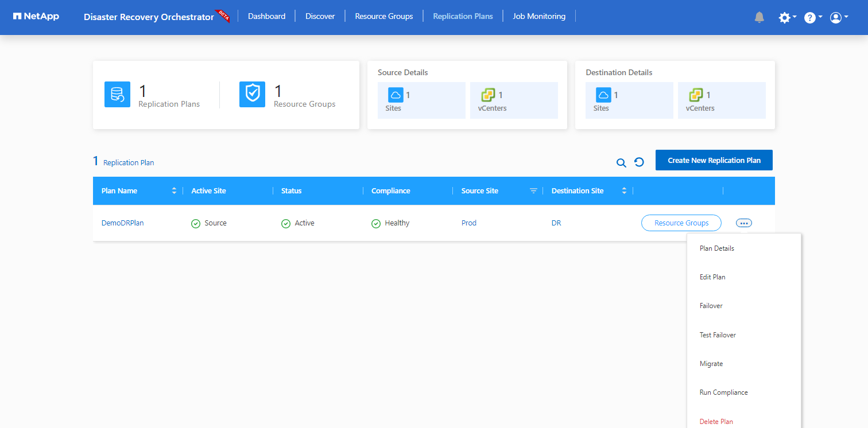Click the Resource Groups shield icon
The width and height of the screenshot is (868, 428).
click(x=252, y=94)
